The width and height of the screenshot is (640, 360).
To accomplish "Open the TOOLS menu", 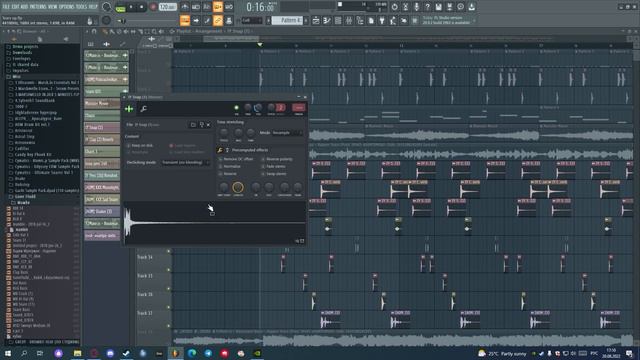I will coord(82,7).
